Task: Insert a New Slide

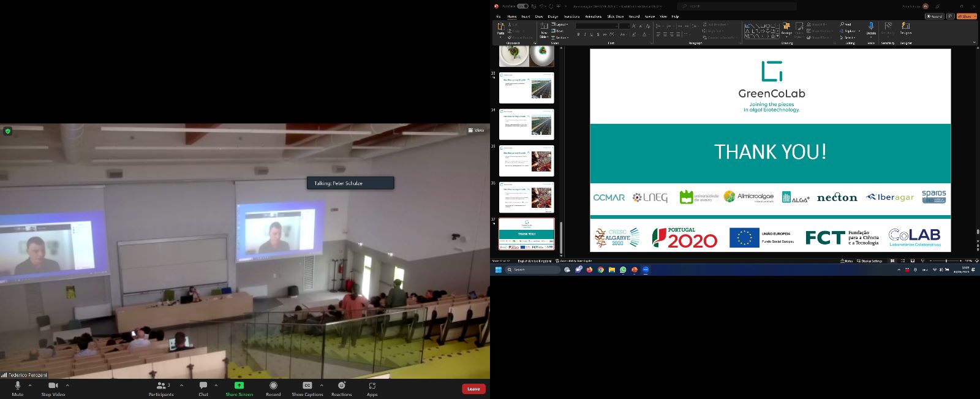Action: (x=544, y=31)
